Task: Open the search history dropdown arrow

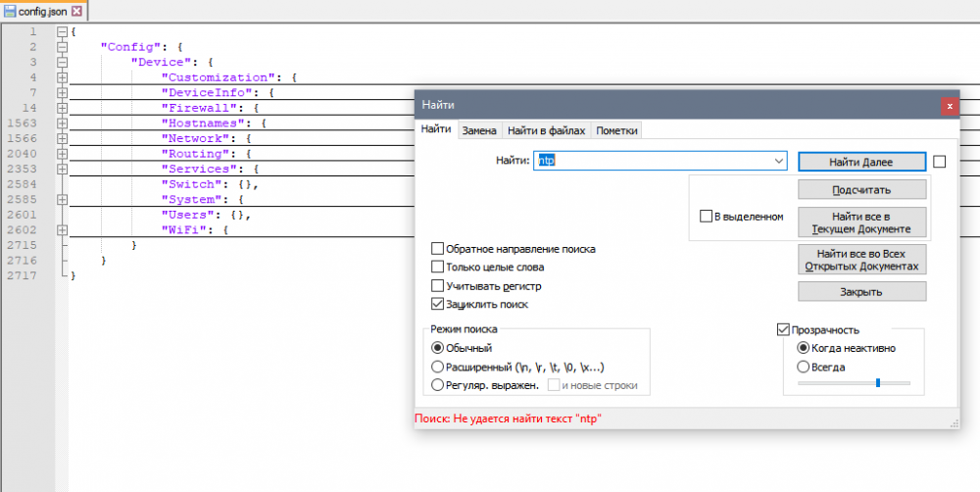Action: 779,161
